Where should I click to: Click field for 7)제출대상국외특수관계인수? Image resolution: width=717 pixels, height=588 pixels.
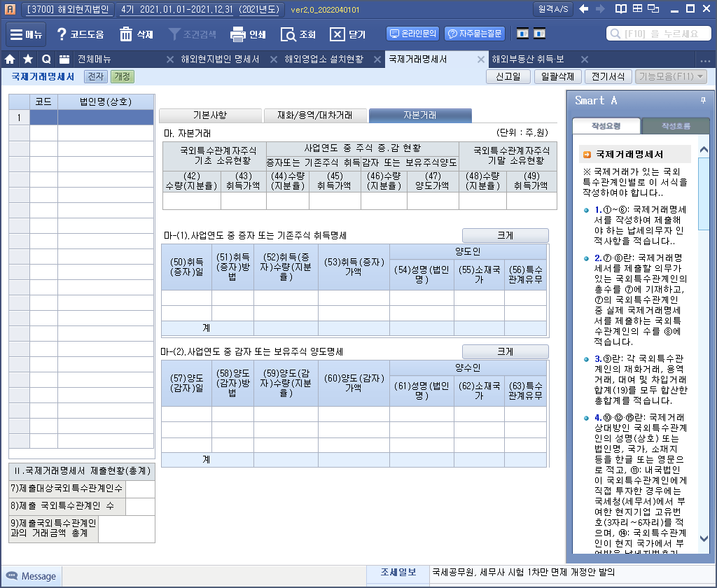coord(140,489)
